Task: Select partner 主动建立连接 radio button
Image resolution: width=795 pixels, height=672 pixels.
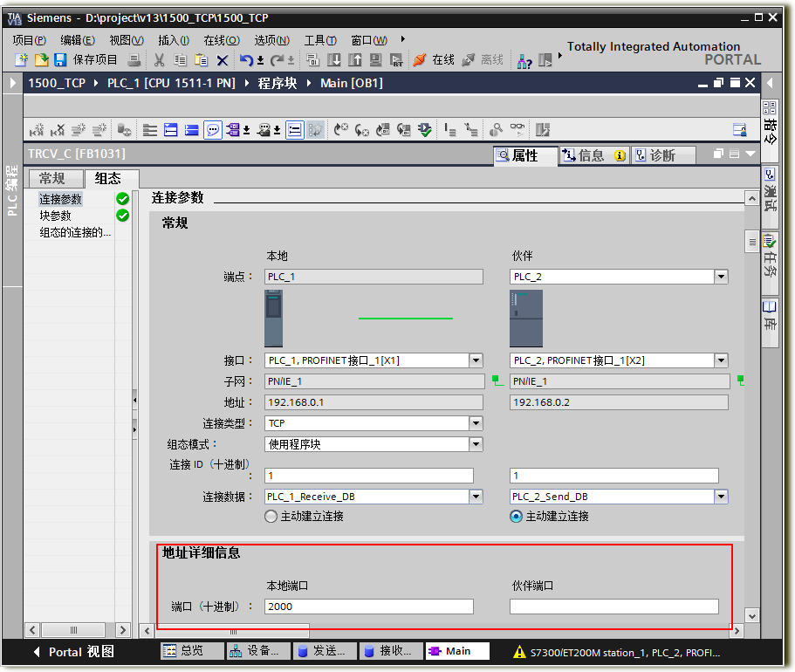Action: tap(516, 517)
